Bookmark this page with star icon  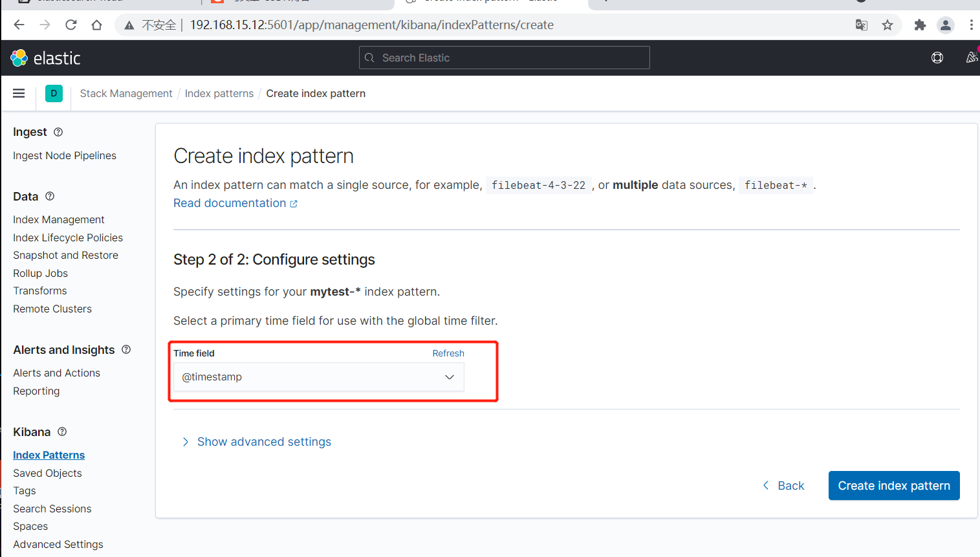pos(887,25)
